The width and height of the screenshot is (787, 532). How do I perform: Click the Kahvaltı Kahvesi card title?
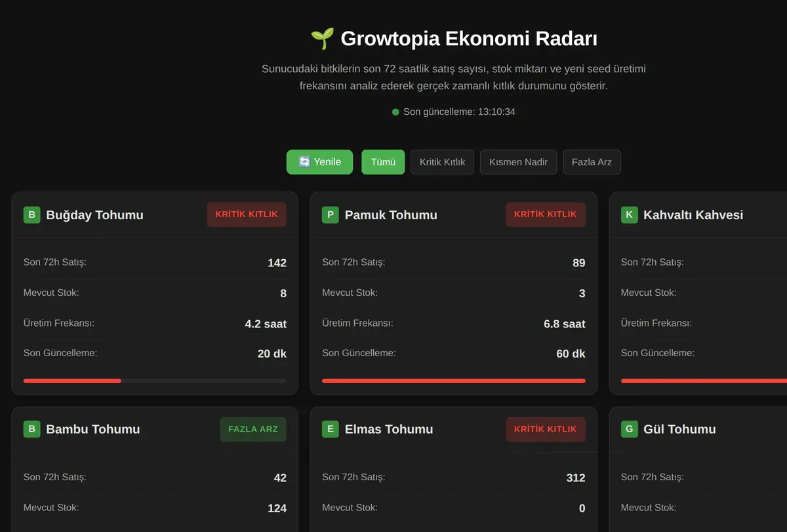[693, 215]
